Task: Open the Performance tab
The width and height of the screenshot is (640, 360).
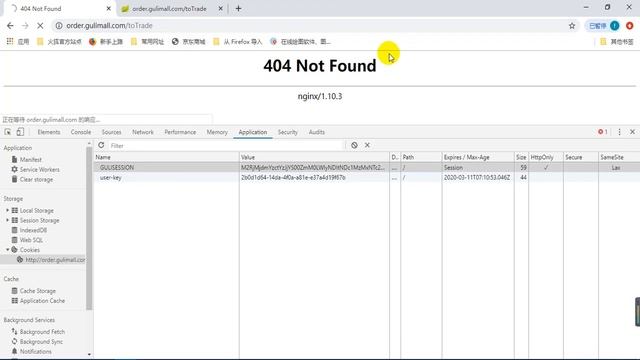Action: (180, 132)
